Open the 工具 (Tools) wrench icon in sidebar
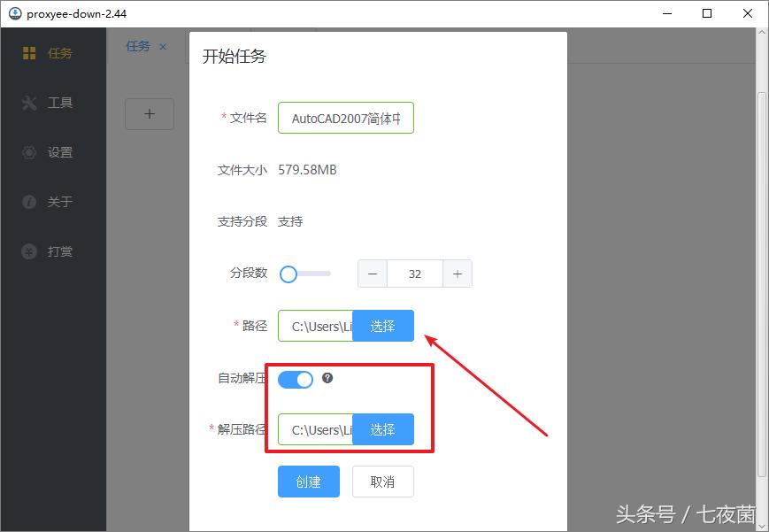Screen dimensions: 769x532 pos(29,103)
